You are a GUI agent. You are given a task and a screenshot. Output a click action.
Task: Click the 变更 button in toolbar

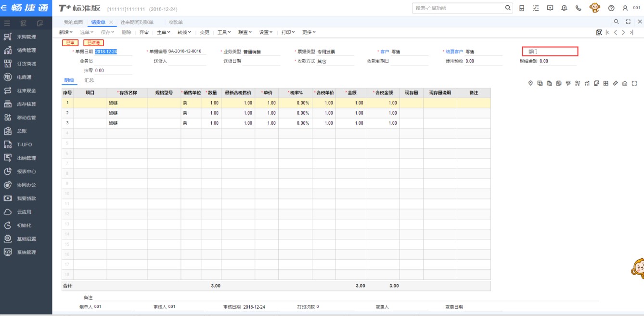click(205, 32)
